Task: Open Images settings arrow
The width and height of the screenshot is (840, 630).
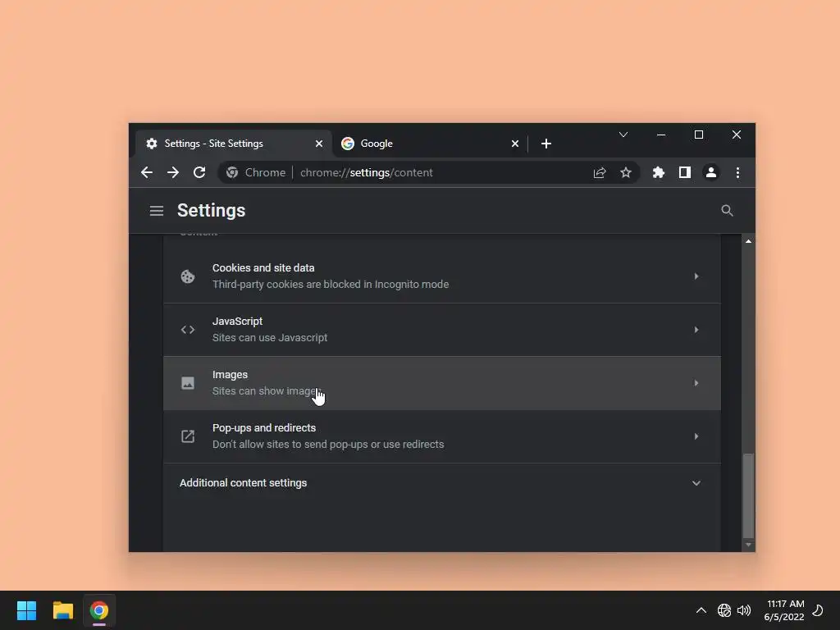Action: 696,383
